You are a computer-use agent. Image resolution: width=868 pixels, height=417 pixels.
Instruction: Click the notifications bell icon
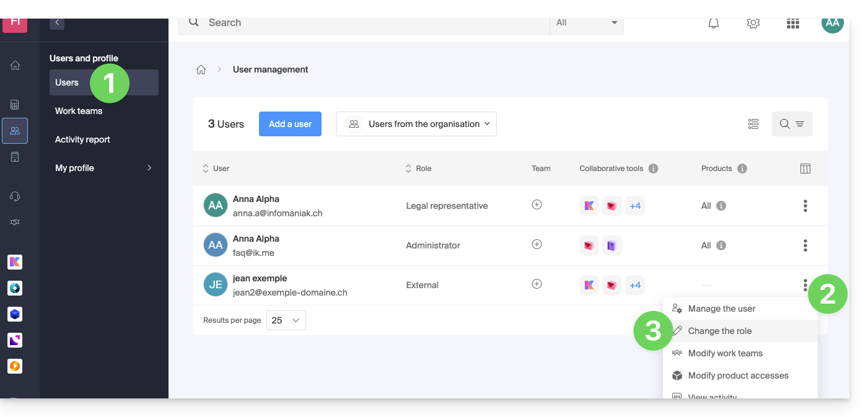click(714, 23)
